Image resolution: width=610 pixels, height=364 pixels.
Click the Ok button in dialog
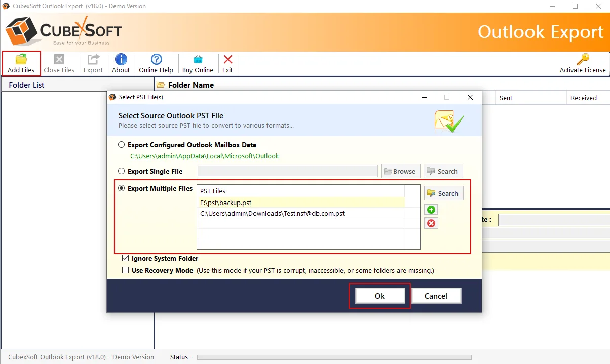pos(379,296)
